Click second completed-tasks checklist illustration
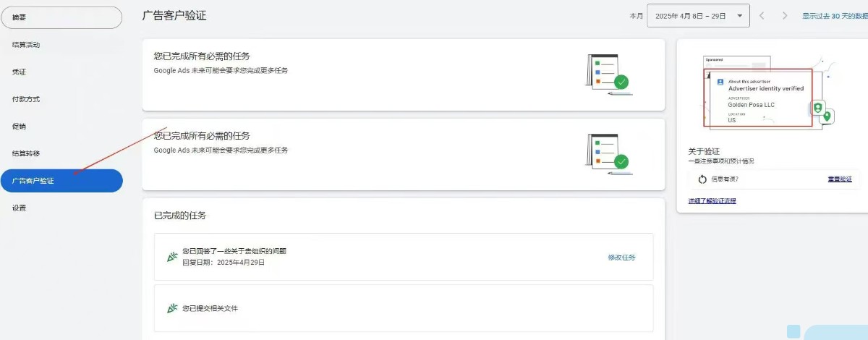The image size is (868, 340). [608, 153]
